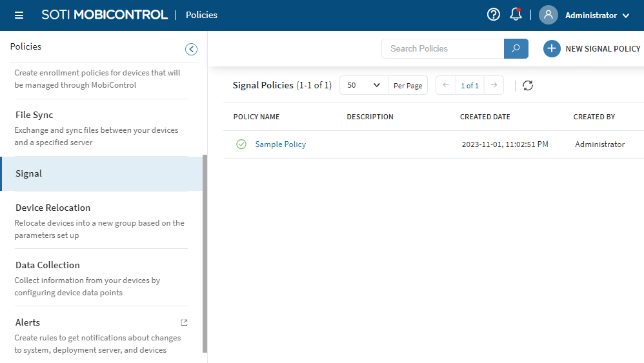Click 'Exchange and sync files' description text
The width and height of the screenshot is (644, 363).
pyautogui.click(x=96, y=136)
